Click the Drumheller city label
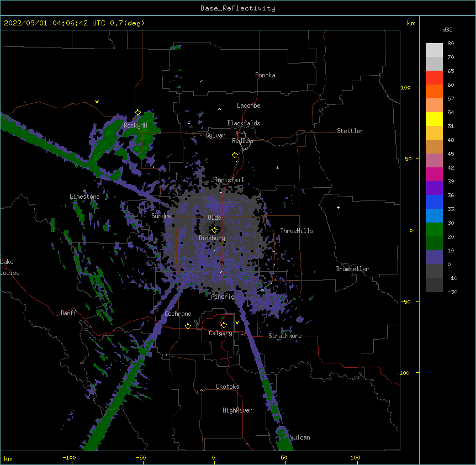476x465 pixels. tap(352, 269)
